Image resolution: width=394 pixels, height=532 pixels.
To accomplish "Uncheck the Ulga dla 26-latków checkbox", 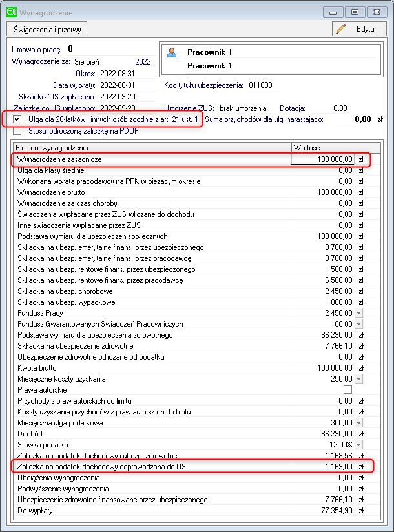I will coord(17,119).
